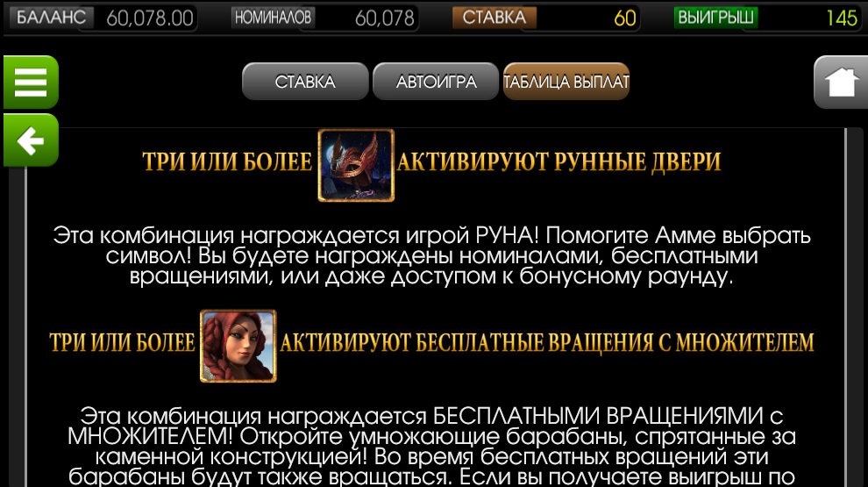Select the ТАБЛИЦА ВЫПЛАТ tab
The image size is (868, 487).
(566, 82)
